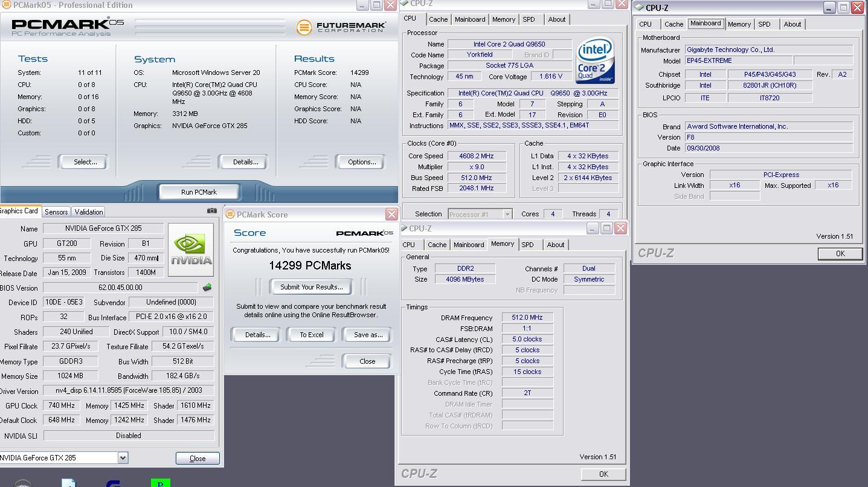The image size is (868, 487).
Task: Click the Level 2 cache value 2 x 6144 KBytes
Action: (x=588, y=178)
